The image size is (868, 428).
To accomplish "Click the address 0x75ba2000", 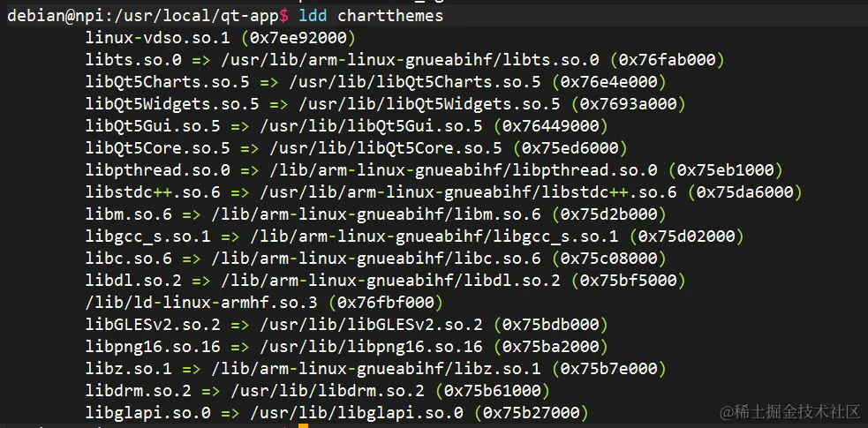I will 551,346.
